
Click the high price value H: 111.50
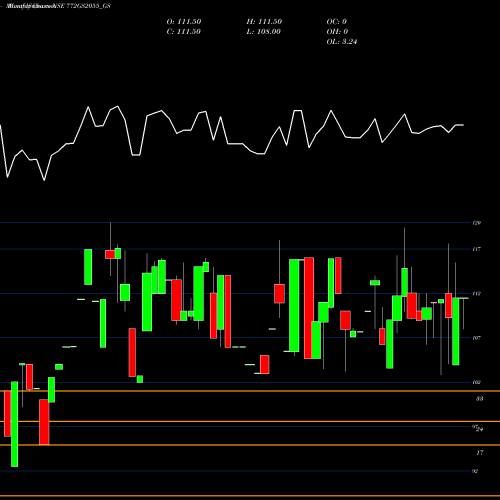pyautogui.click(x=264, y=22)
